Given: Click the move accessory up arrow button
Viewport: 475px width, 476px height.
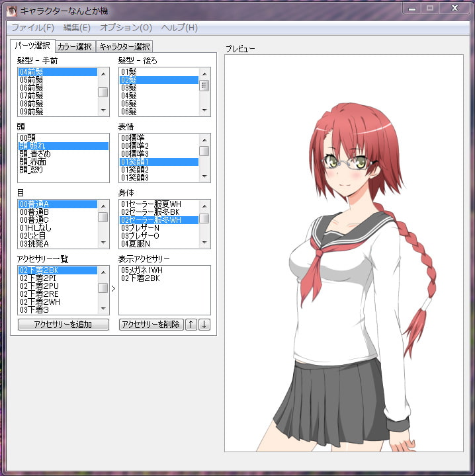Looking at the screenshot, I should 191,325.
